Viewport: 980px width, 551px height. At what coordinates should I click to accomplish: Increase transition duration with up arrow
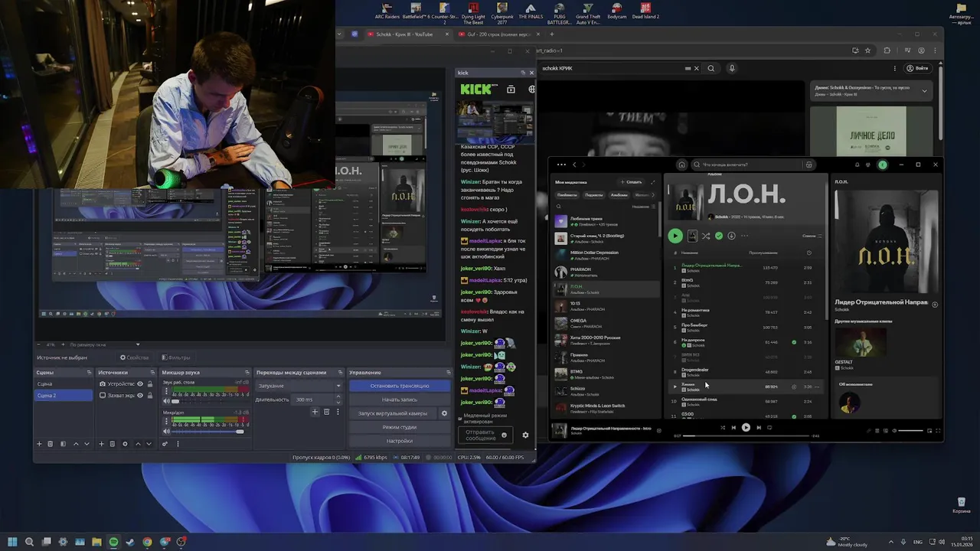pyautogui.click(x=338, y=397)
